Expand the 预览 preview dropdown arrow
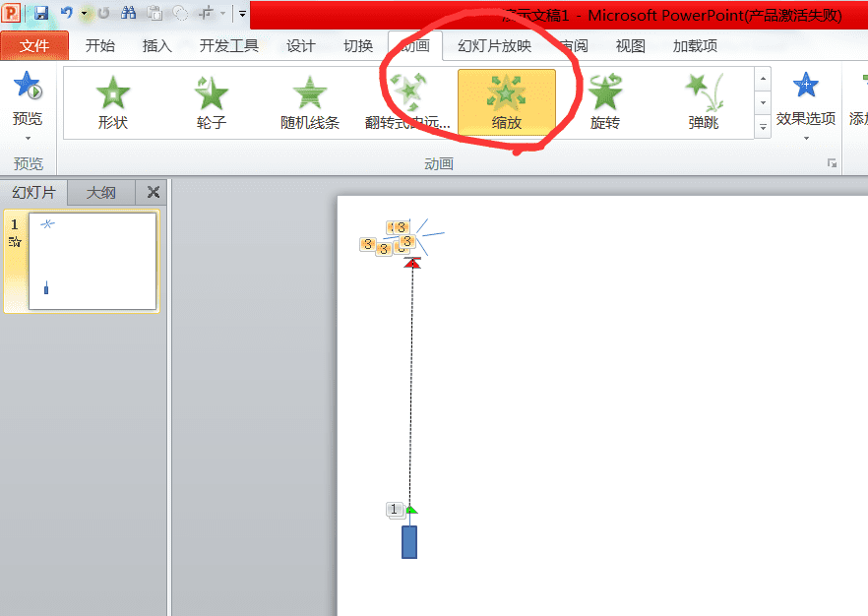The height and width of the screenshot is (616, 868). tap(28, 138)
